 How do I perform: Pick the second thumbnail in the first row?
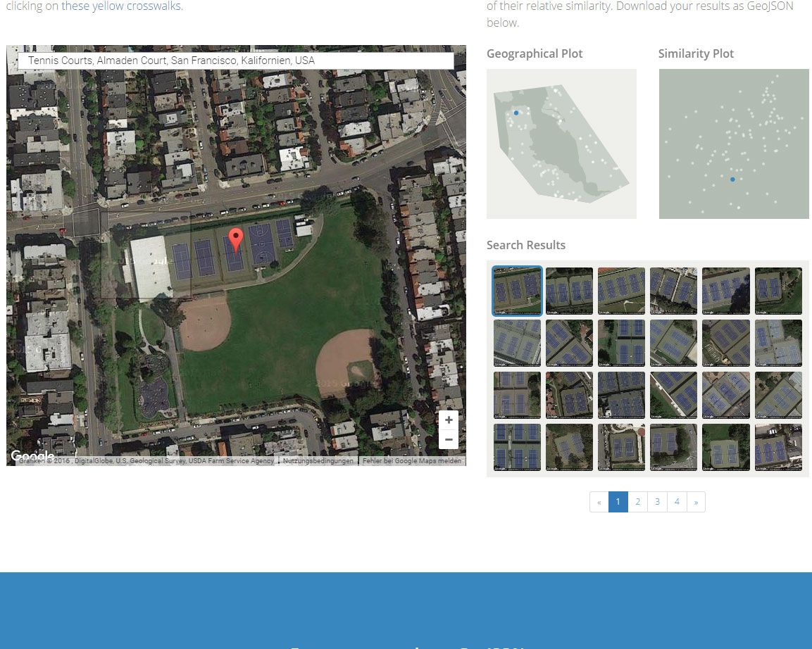569,291
